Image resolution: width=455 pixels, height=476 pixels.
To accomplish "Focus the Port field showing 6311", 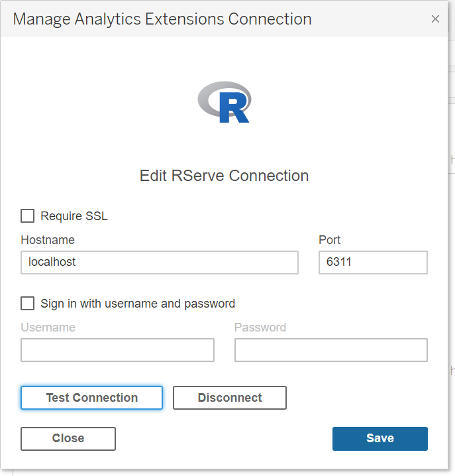I will click(x=373, y=263).
